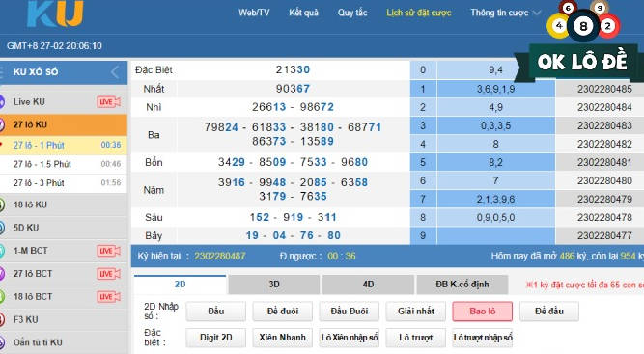This screenshot has height=354, width=644.
Task: Select Live KU in sidebar
Action: coord(64,101)
